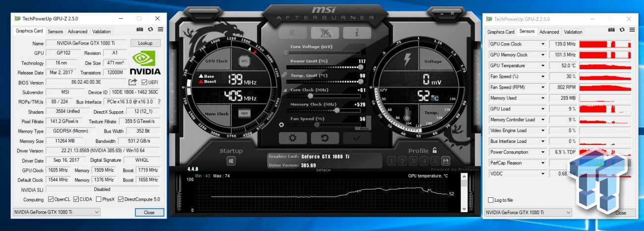Click the NVIDIA logo in GPU-Z

145,63
